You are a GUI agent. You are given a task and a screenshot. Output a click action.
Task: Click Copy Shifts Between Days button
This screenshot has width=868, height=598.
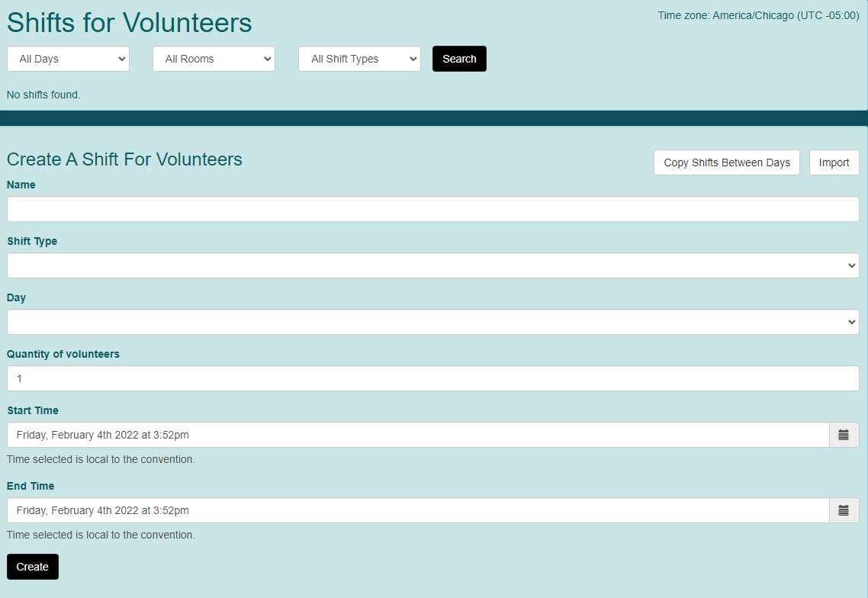[x=727, y=162]
